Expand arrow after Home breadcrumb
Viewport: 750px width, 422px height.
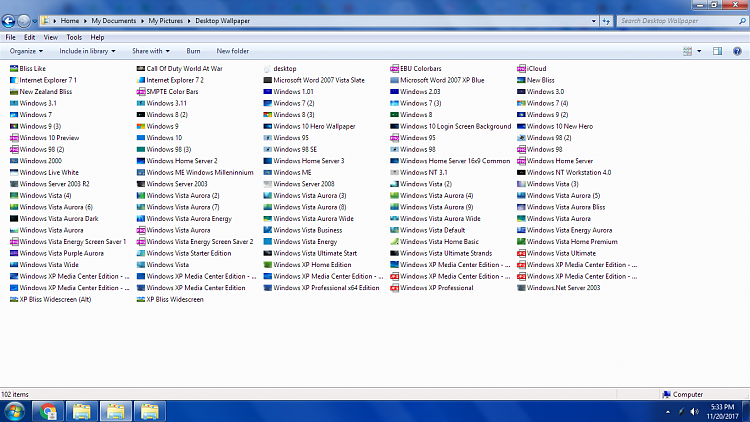[86, 21]
